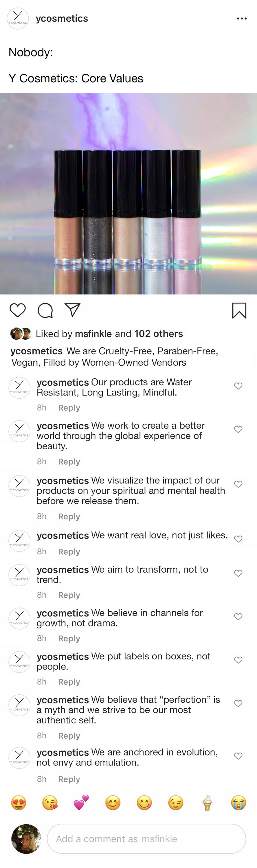Insert the ice cream emoji
This screenshot has height=868, width=257.
pos(207,803)
